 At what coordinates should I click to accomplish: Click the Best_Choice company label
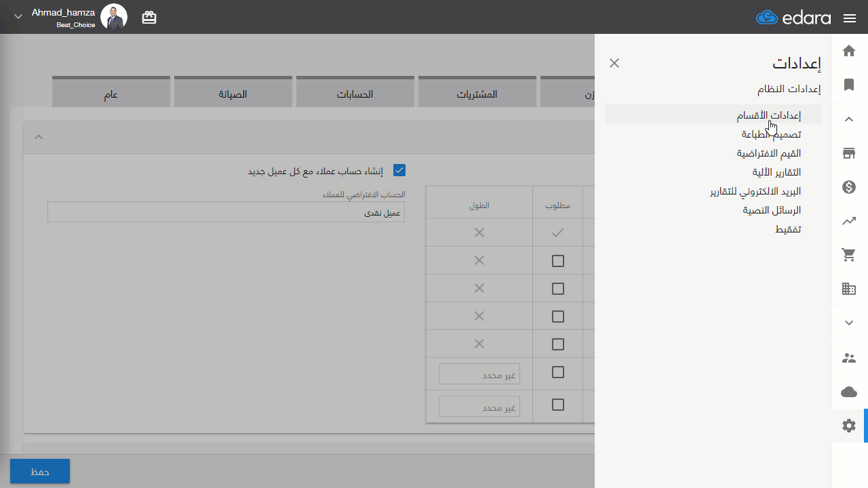[x=76, y=24]
